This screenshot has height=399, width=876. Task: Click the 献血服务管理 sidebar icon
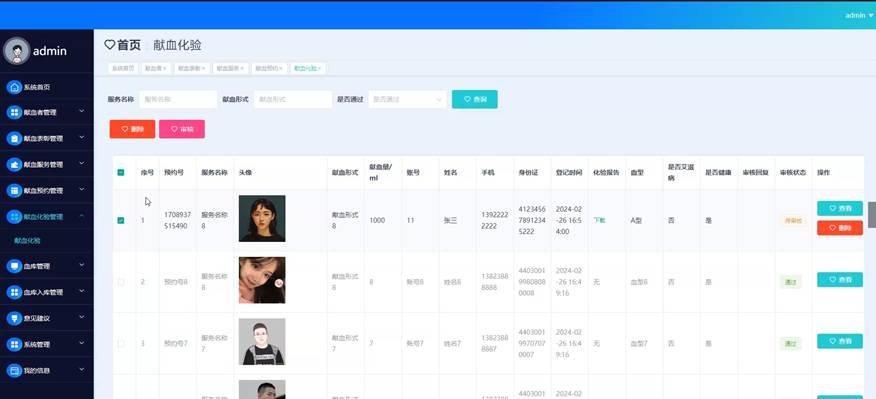14,164
